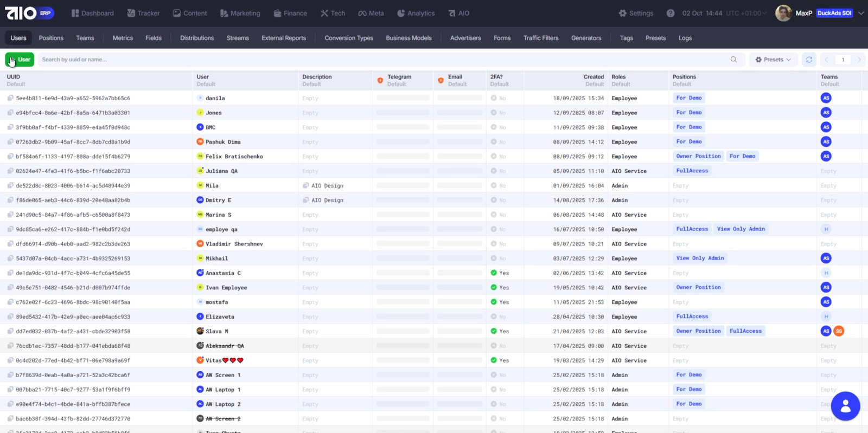Go to the next page arrow
The height and width of the screenshot is (433, 868).
pyautogui.click(x=859, y=60)
